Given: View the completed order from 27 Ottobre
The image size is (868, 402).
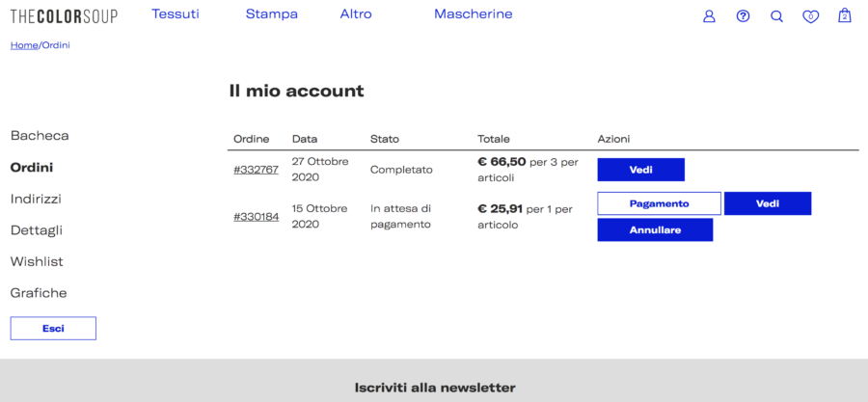Looking at the screenshot, I should click(x=641, y=170).
